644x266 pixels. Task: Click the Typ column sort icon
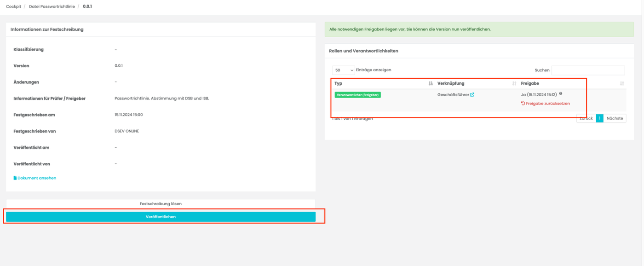pos(431,83)
